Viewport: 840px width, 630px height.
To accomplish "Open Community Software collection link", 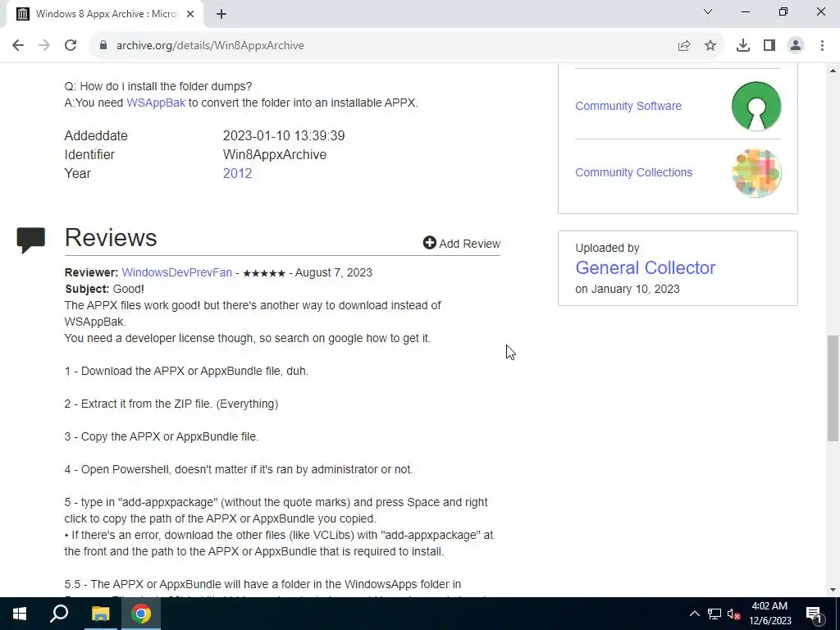I will pyautogui.click(x=628, y=106).
